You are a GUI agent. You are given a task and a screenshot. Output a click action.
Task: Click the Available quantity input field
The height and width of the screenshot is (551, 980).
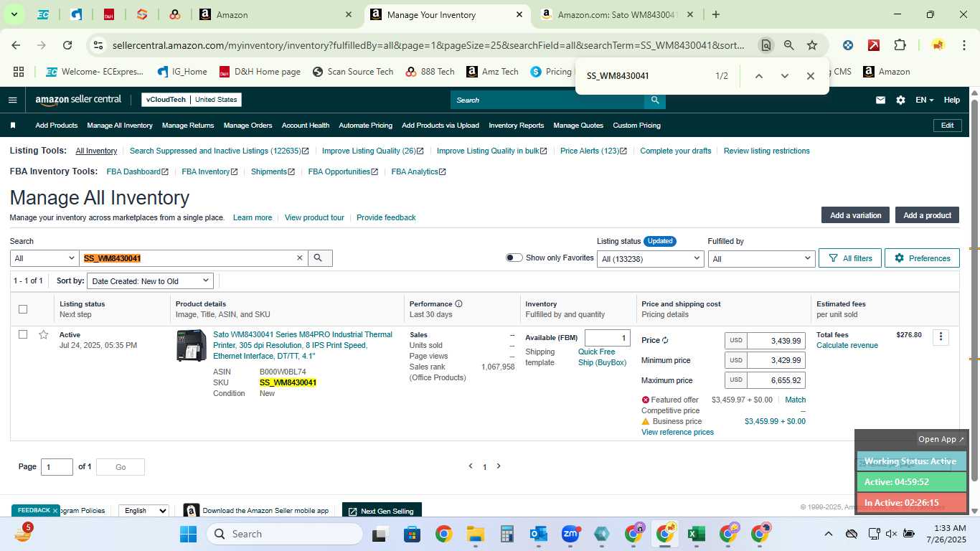coord(607,338)
